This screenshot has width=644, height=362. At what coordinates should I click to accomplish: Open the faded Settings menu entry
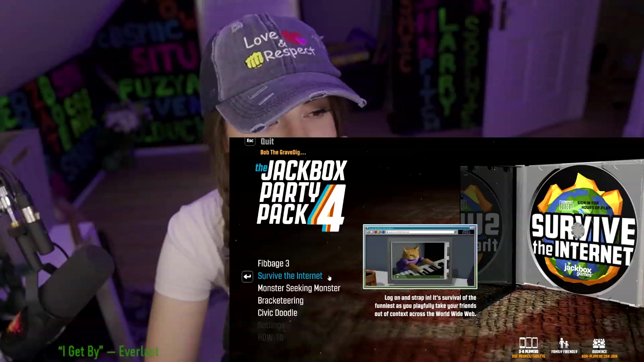point(271,325)
